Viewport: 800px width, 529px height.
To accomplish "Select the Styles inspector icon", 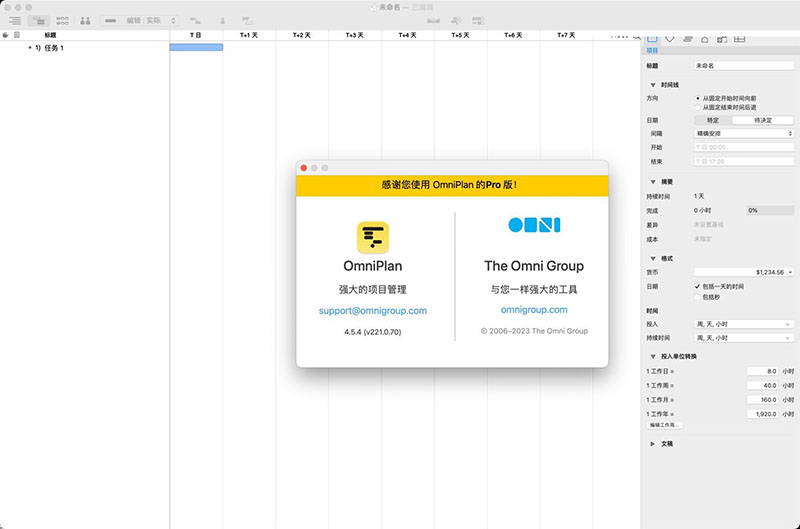I will coord(722,39).
